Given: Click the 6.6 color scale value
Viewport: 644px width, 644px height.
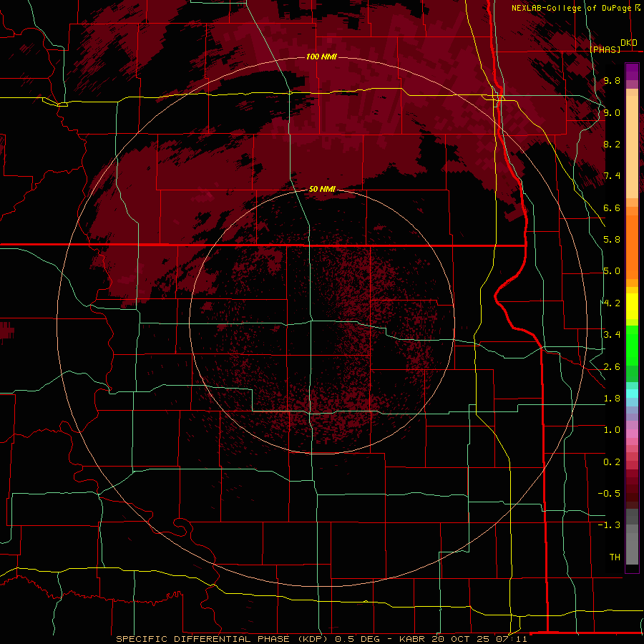Looking at the screenshot, I should (x=612, y=208).
